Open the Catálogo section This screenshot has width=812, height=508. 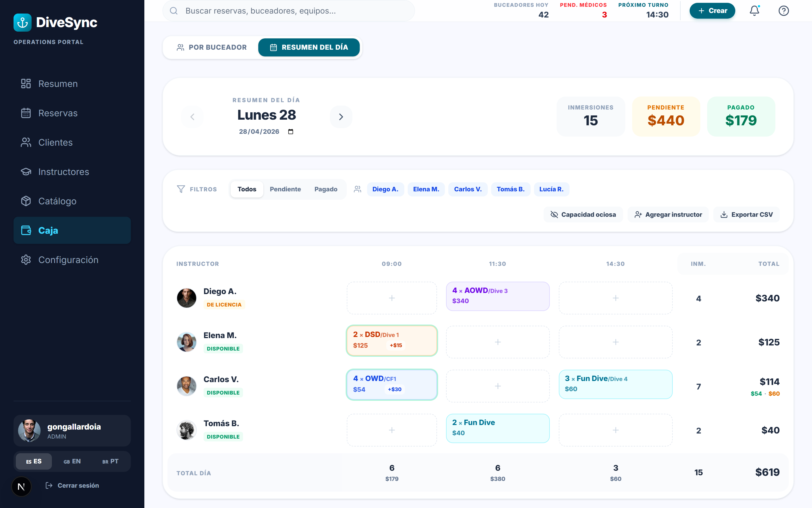(72, 201)
